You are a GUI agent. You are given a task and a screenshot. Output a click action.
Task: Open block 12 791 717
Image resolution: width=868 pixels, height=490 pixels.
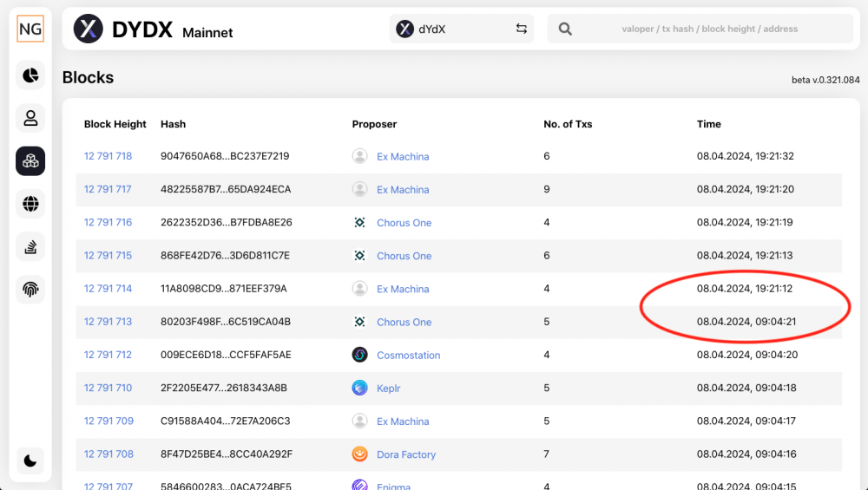click(108, 189)
